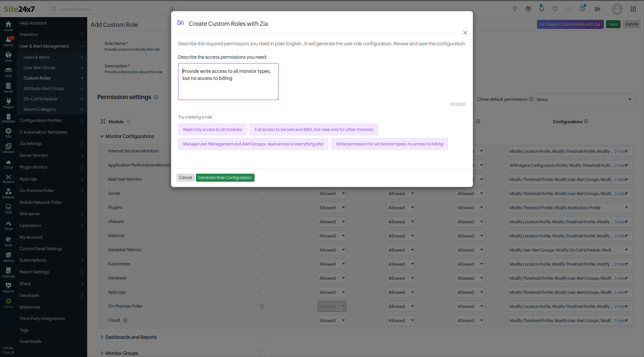Open Custom Roles in the sidebar
The height and width of the screenshot is (357, 644).
pos(37,78)
